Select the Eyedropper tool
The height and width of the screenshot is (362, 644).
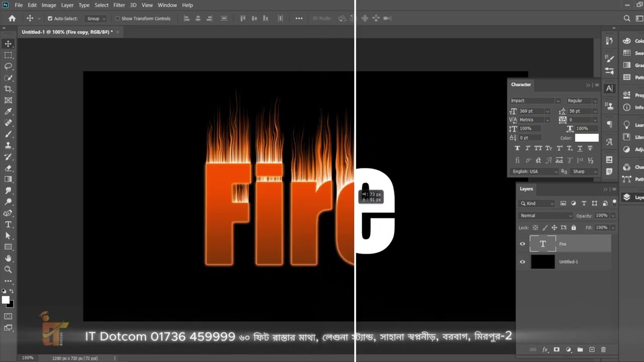click(8, 112)
